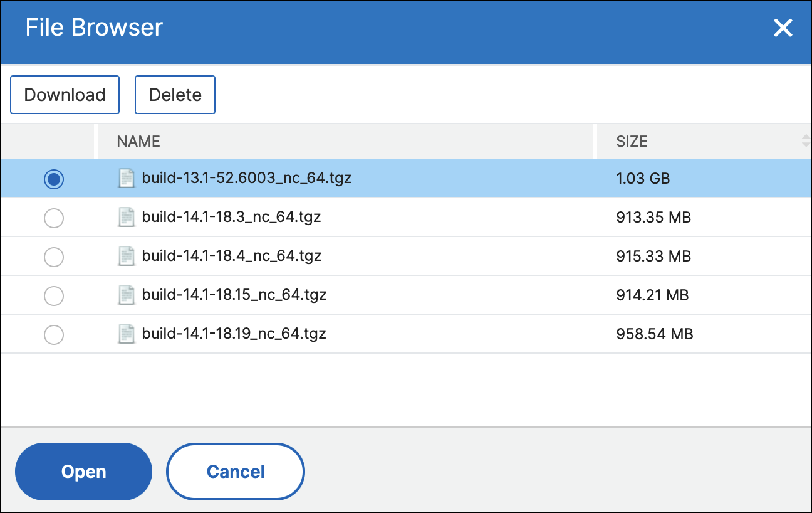The width and height of the screenshot is (812, 513).
Task: Click the 915.33 MB size value
Action: click(x=653, y=256)
